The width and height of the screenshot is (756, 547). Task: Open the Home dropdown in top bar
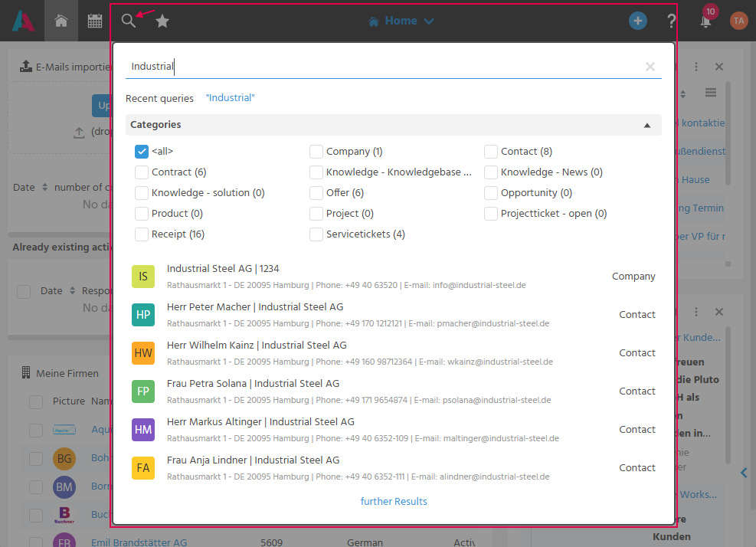401,21
